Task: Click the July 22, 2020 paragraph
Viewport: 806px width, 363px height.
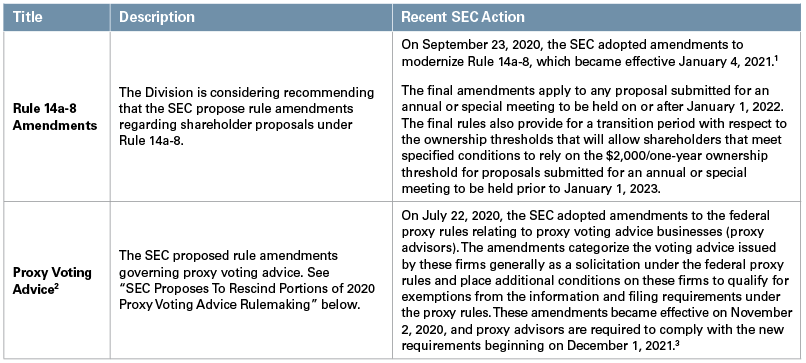Action: (x=596, y=280)
